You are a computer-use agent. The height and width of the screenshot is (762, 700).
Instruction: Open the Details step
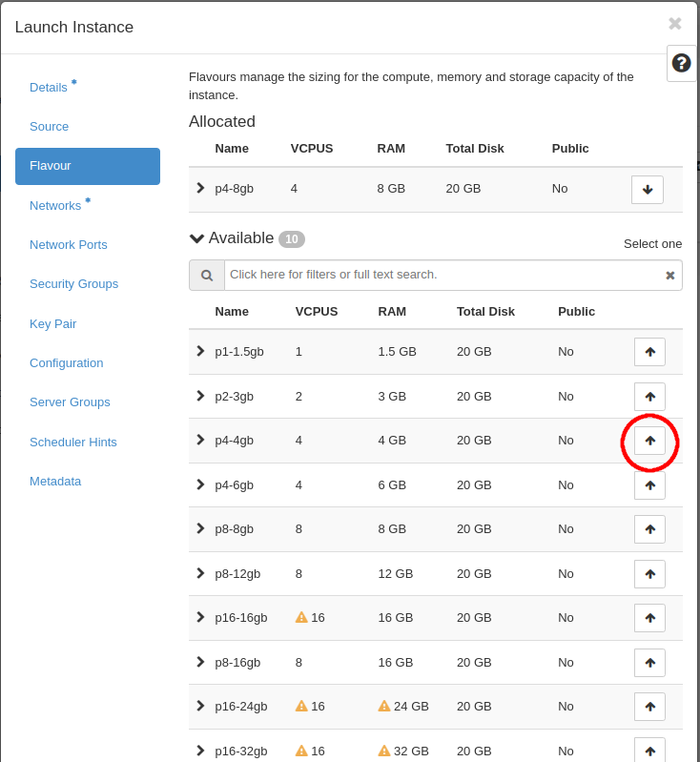[49, 88]
